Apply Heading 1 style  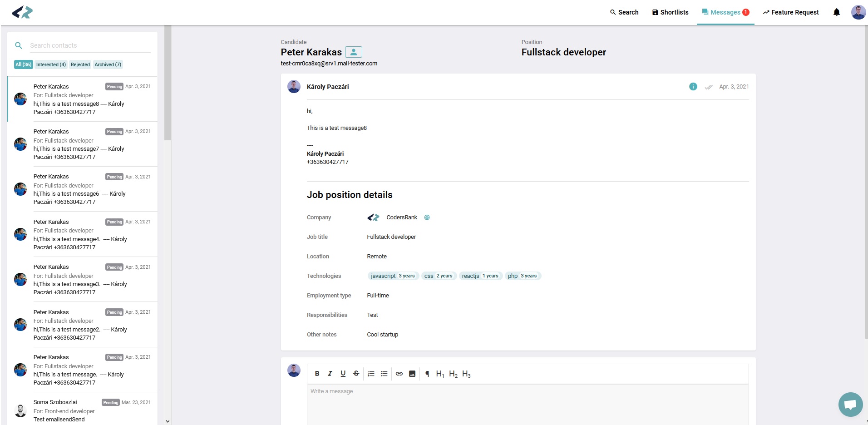coord(440,374)
